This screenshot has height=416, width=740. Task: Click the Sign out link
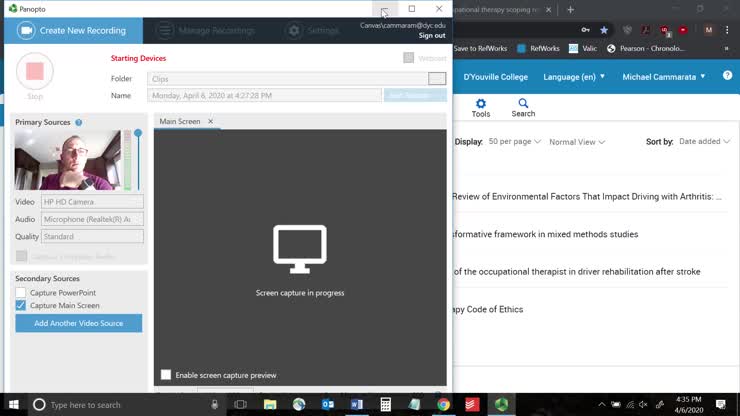click(x=432, y=36)
